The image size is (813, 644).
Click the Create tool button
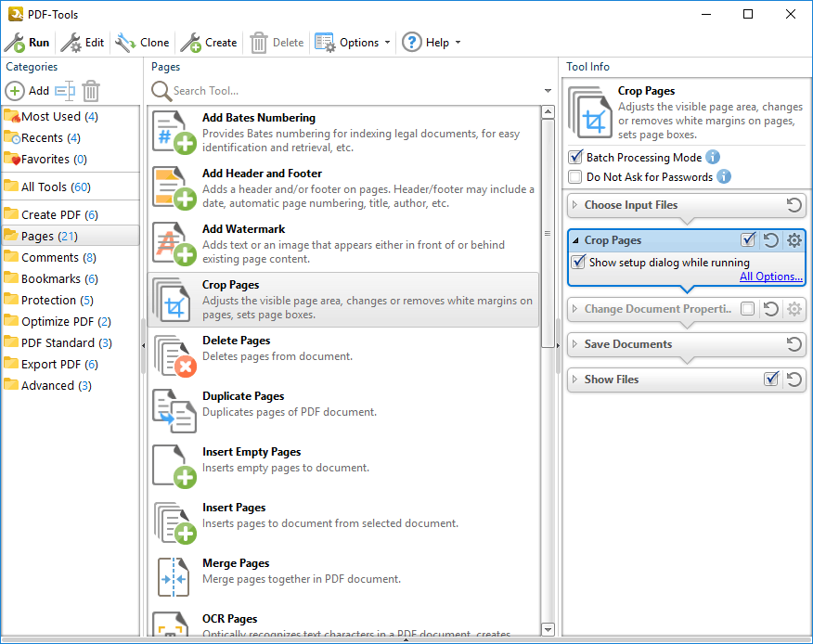(x=209, y=43)
